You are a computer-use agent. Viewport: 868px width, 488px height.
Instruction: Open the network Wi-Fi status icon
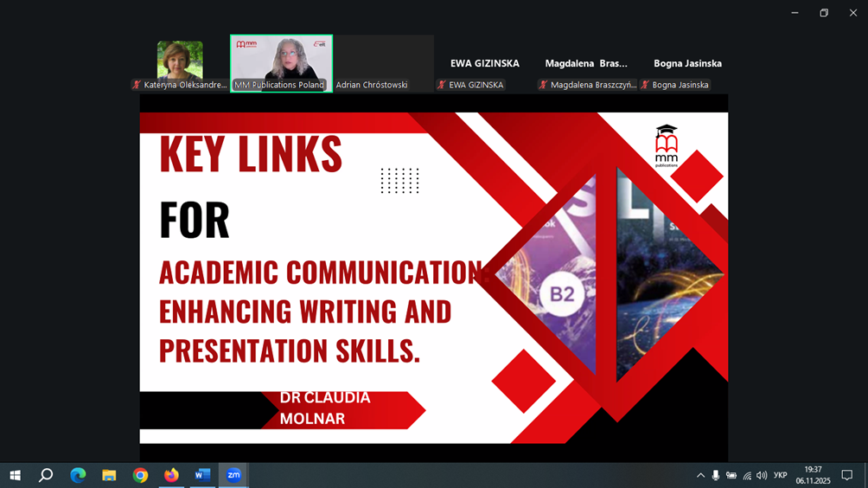(747, 475)
